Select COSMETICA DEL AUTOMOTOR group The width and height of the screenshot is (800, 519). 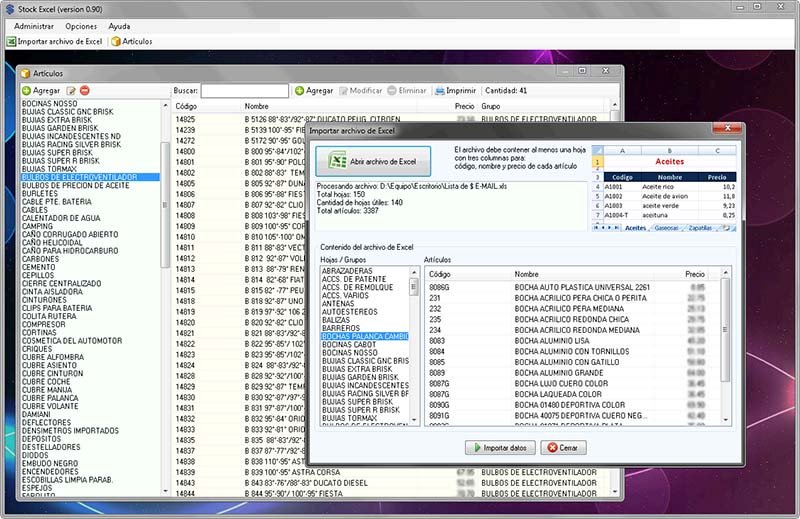(x=72, y=340)
